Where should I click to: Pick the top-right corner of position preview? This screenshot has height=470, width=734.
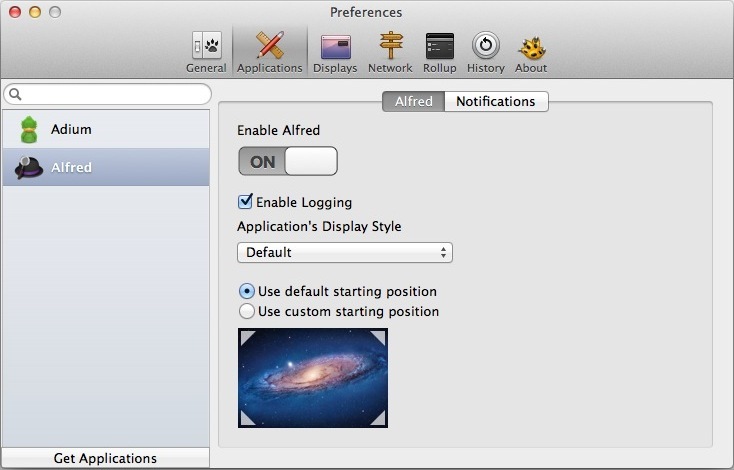pyautogui.click(x=378, y=337)
